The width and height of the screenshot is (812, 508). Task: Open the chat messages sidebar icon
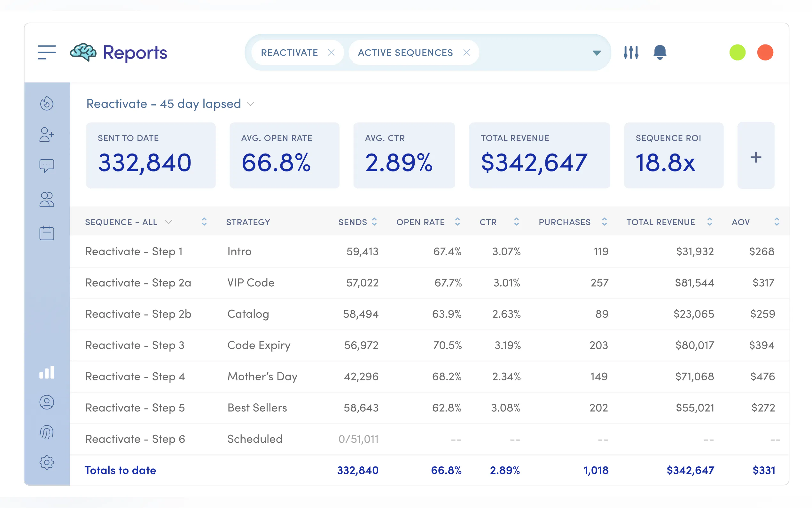47,166
